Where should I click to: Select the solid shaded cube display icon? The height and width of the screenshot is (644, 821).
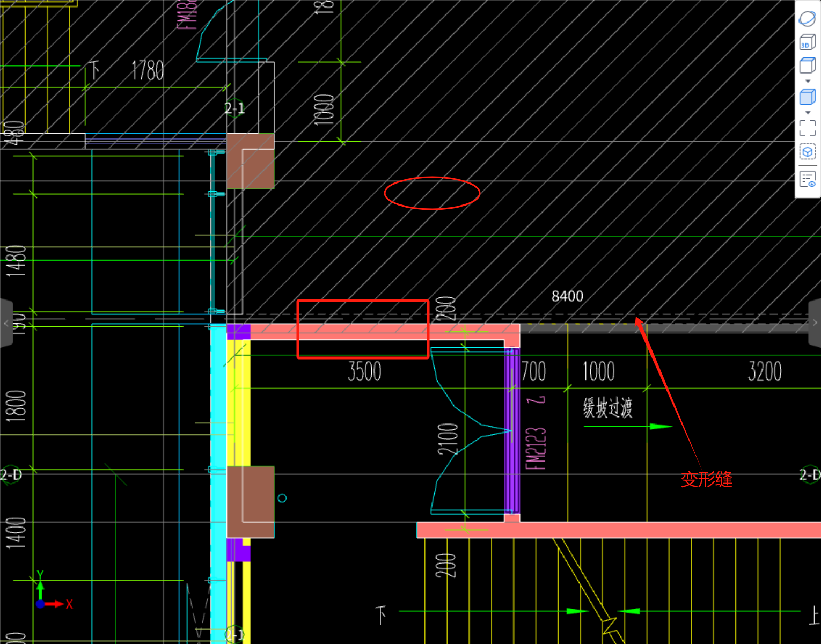(x=807, y=97)
